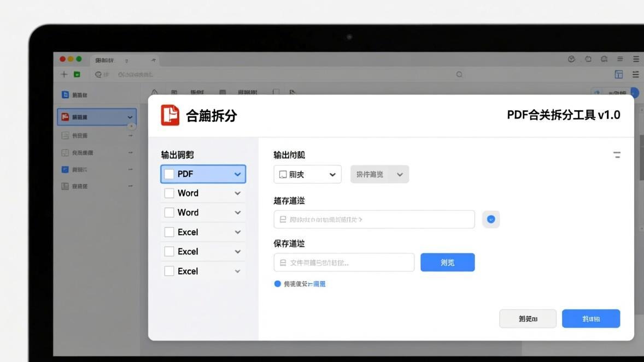This screenshot has height=362, width=644.
Task: Click the "PDF合关拆分工具 v1.0" title text
Action: (564, 115)
